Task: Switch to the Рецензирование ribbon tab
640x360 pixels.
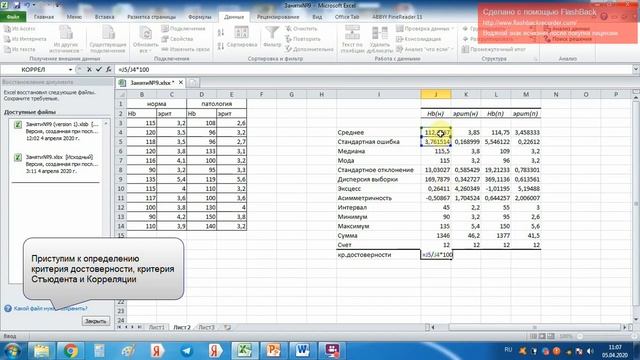Action: pyautogui.click(x=278, y=17)
